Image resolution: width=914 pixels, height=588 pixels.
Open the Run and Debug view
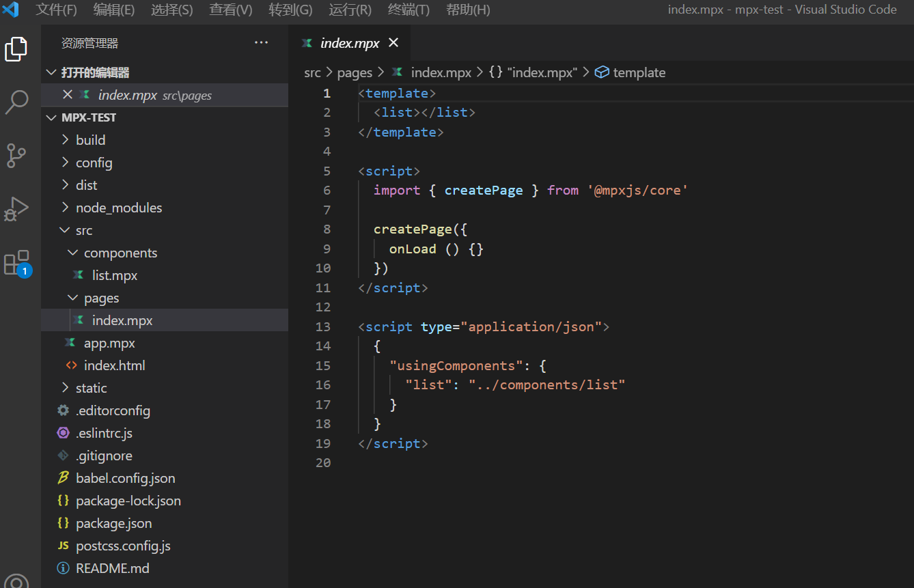(x=16, y=208)
